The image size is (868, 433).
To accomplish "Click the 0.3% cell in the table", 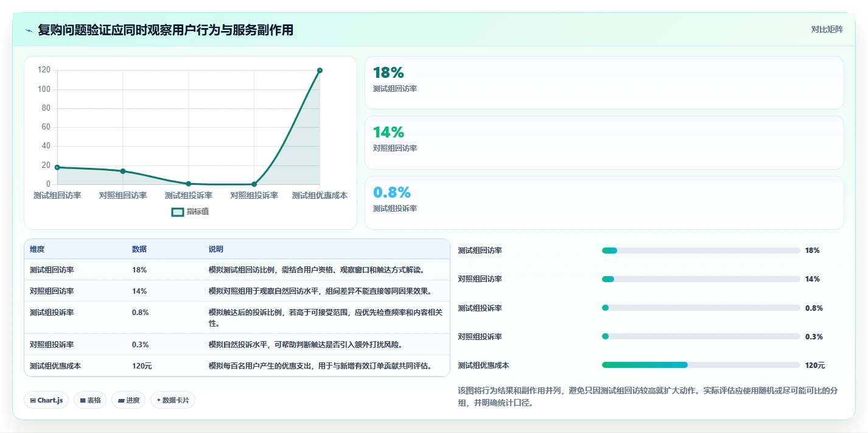I will tap(140, 344).
